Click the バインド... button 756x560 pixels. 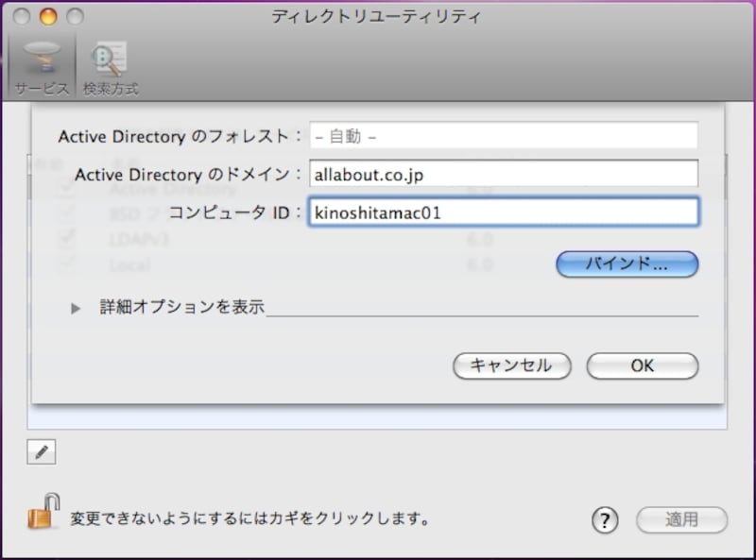coord(627,263)
